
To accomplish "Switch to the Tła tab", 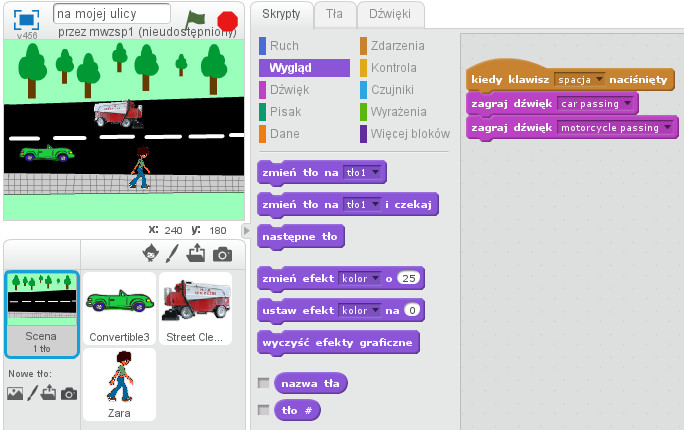I will [x=334, y=14].
